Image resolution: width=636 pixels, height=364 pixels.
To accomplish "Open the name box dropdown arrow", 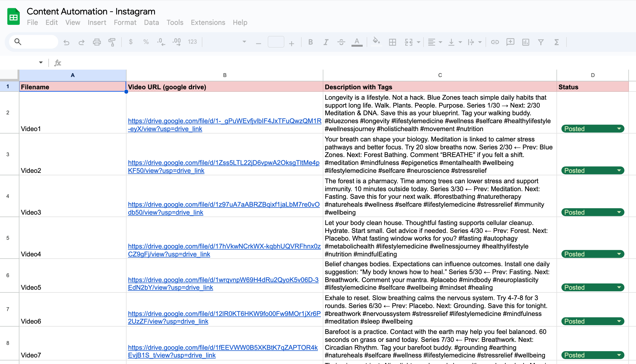I will (41, 63).
